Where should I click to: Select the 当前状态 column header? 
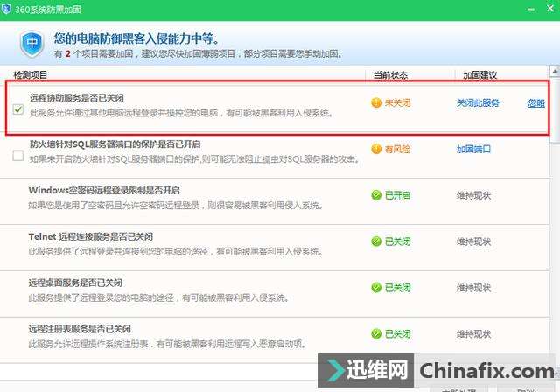coord(390,75)
